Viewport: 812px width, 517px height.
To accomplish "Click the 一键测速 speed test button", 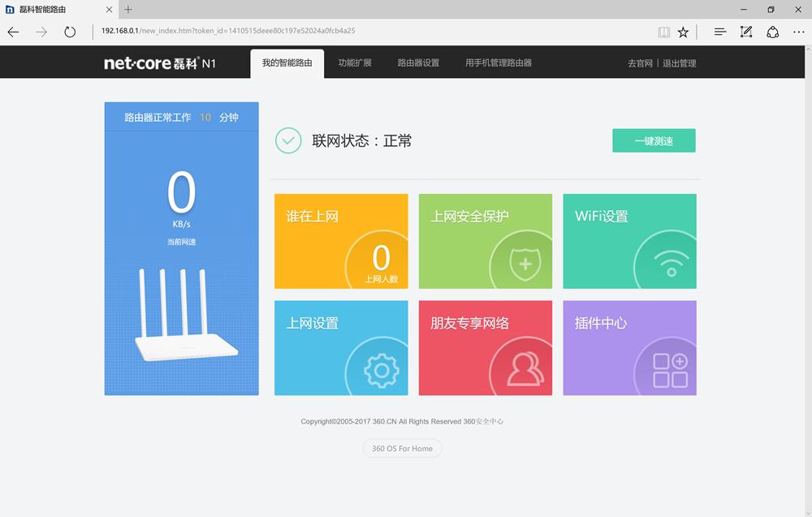I will point(654,140).
